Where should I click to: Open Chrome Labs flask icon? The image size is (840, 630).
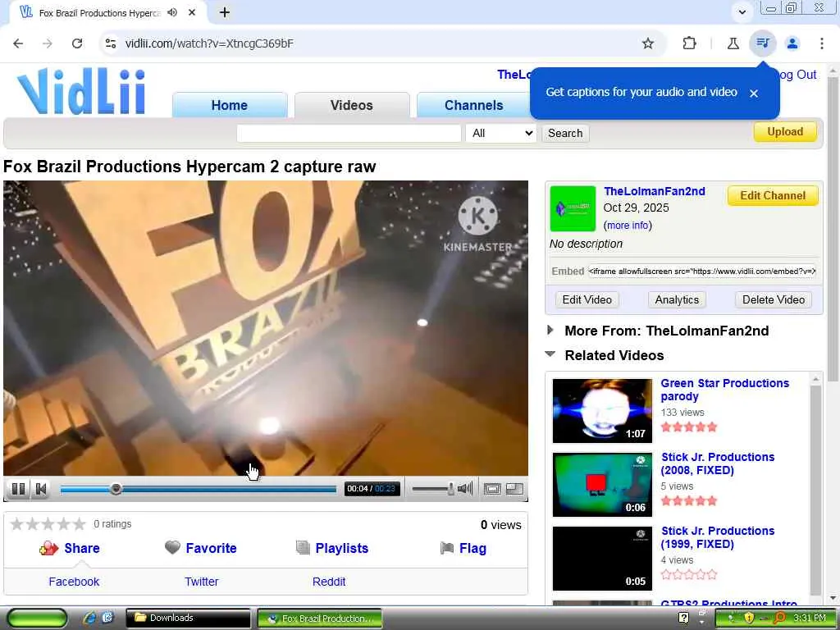(x=733, y=43)
